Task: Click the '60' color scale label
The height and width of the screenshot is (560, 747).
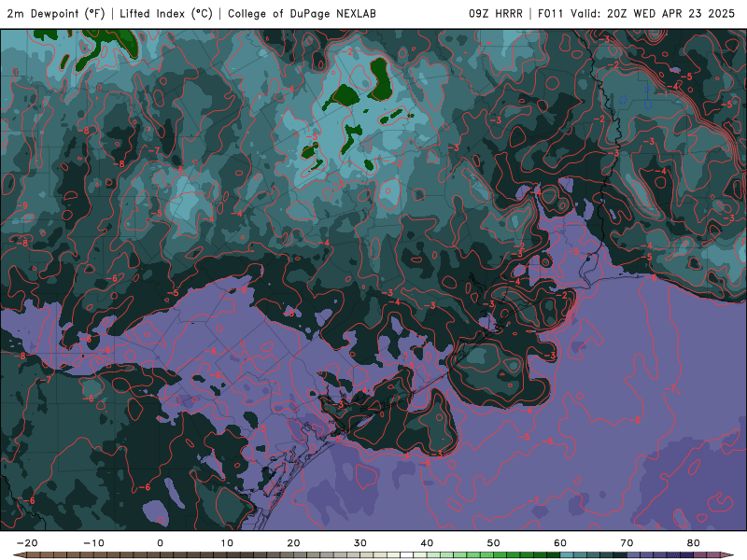Action: 560,543
